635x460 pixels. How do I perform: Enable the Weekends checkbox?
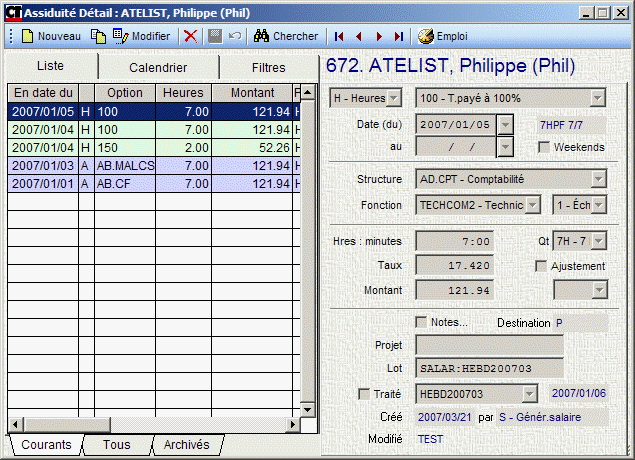[545, 147]
